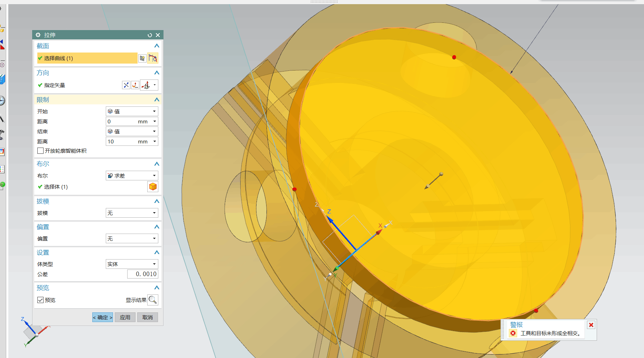Open dialog options gear in 拉伸 title bar
644x358 pixels.
coord(38,35)
